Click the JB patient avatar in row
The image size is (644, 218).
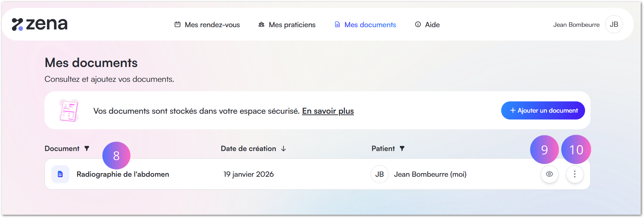pyautogui.click(x=380, y=174)
